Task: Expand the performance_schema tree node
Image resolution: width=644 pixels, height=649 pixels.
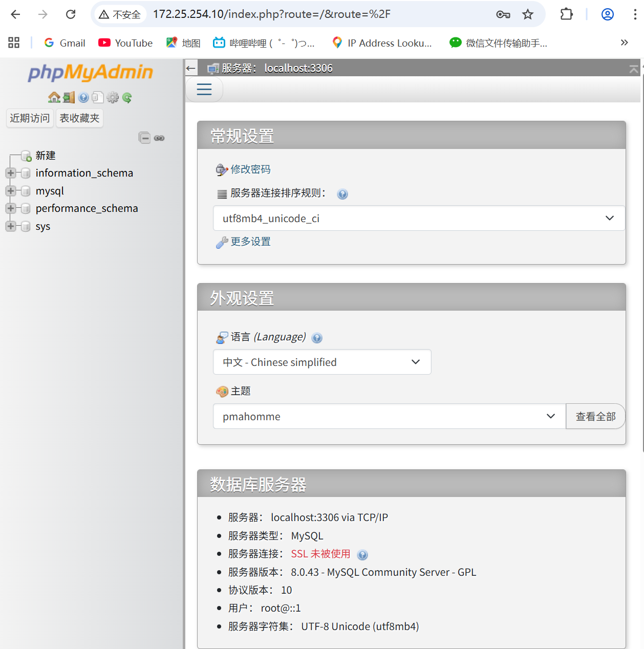Action: click(x=11, y=208)
